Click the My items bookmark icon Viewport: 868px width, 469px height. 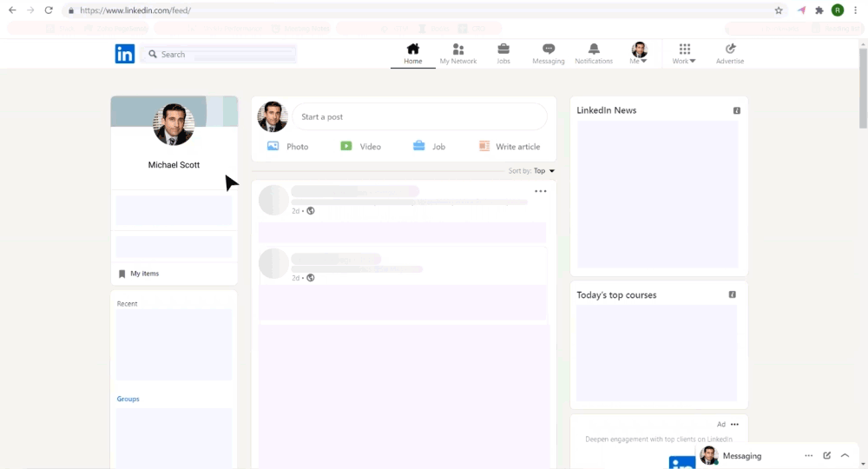122,274
